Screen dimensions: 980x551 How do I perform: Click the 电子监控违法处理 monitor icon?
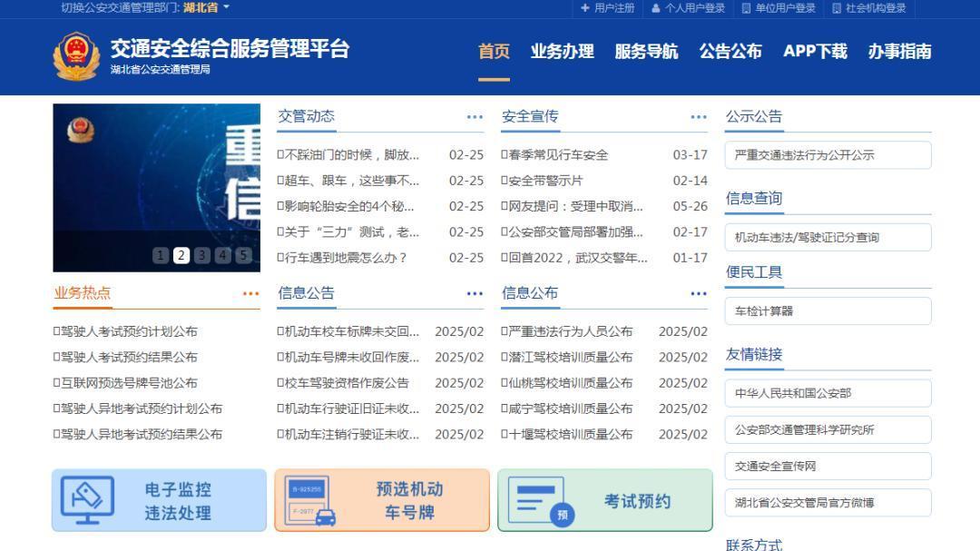click(x=87, y=500)
